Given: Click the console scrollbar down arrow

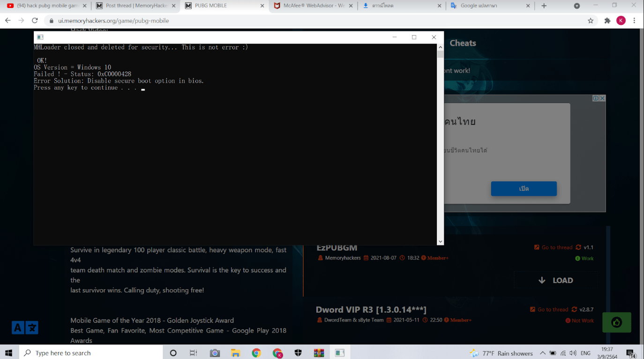Looking at the screenshot, I should (440, 241).
